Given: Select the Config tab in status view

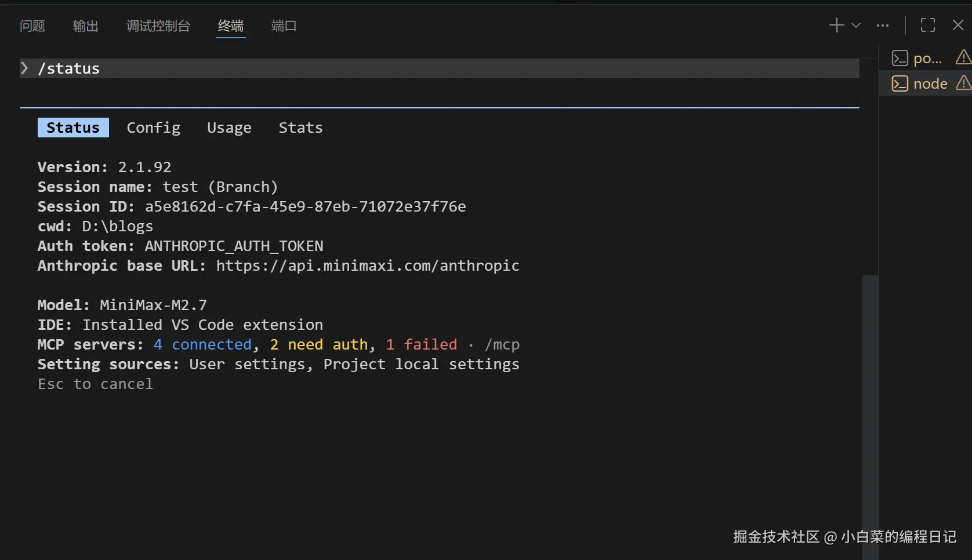Looking at the screenshot, I should 154,128.
